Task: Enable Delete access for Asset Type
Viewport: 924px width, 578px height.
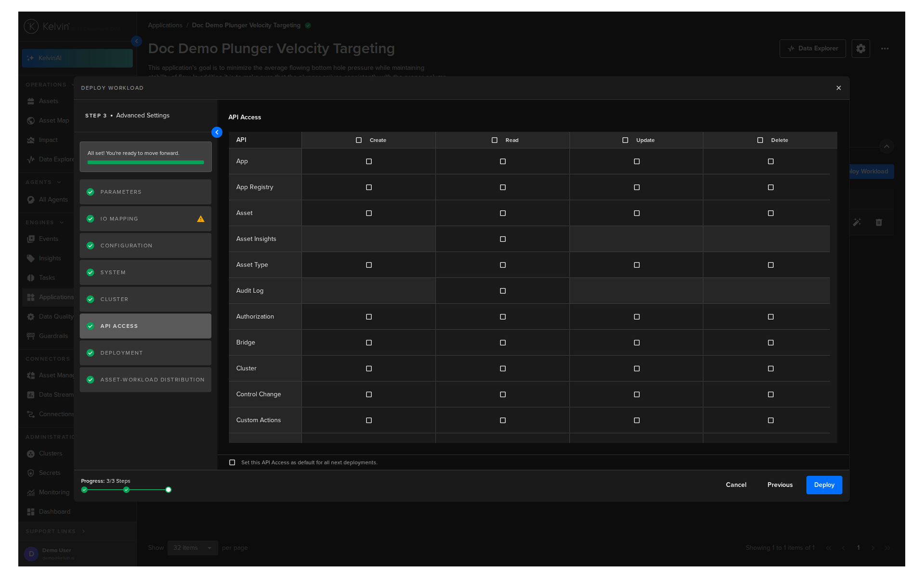Action: (770, 265)
